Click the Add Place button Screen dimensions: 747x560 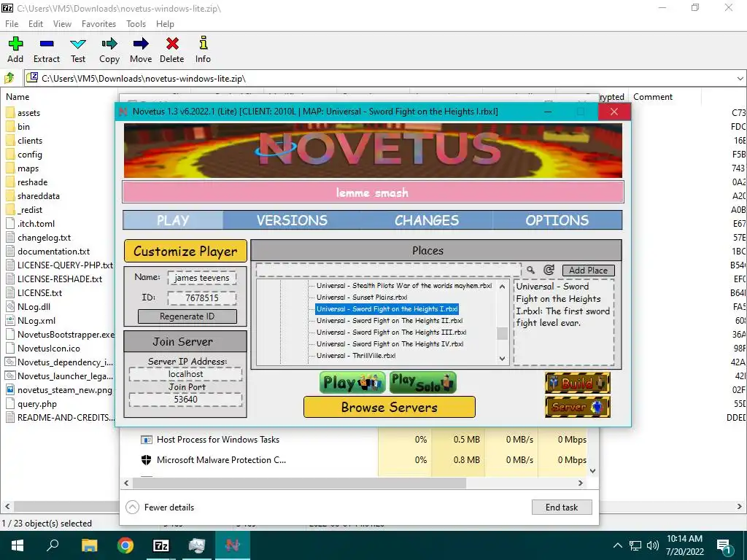589,271
